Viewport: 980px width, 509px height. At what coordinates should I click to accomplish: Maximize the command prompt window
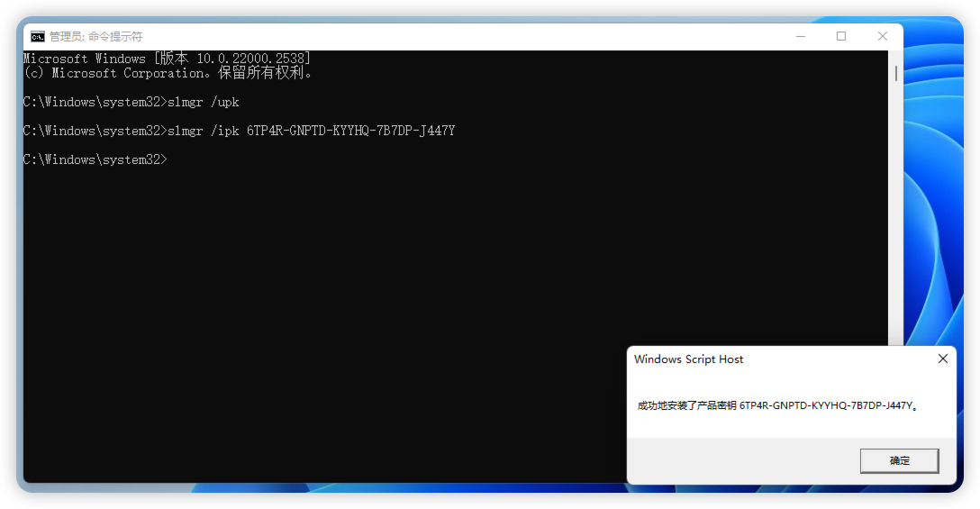[x=841, y=36]
